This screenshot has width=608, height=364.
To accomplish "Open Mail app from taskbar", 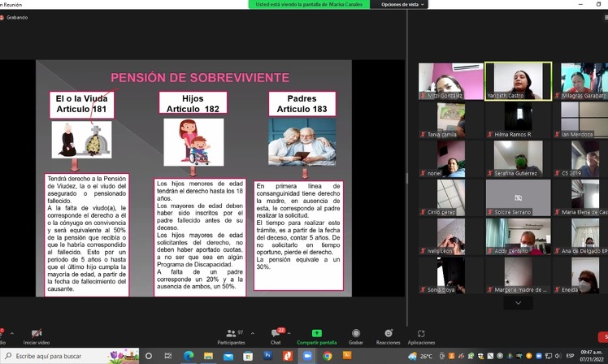I will [x=228, y=356].
